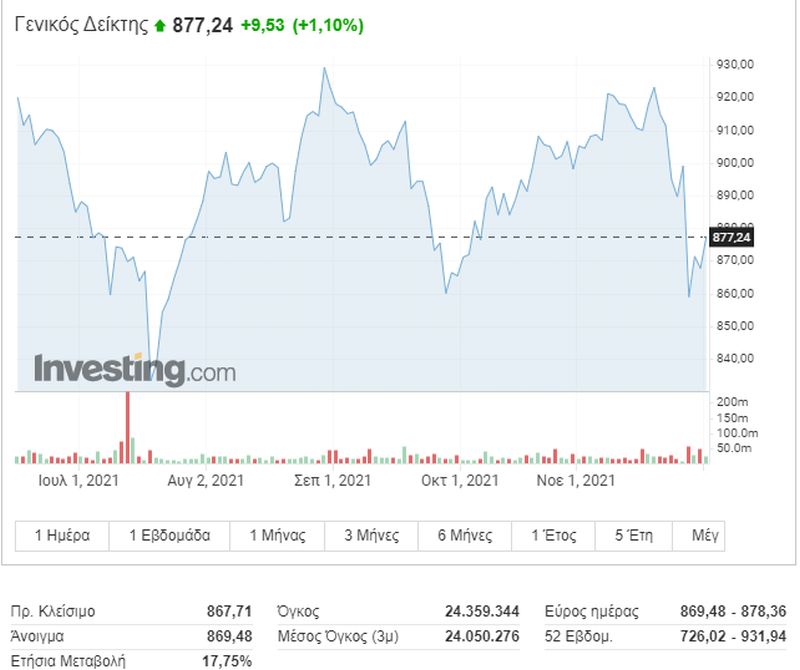Click the 877,24 index value in the header

[203, 25]
